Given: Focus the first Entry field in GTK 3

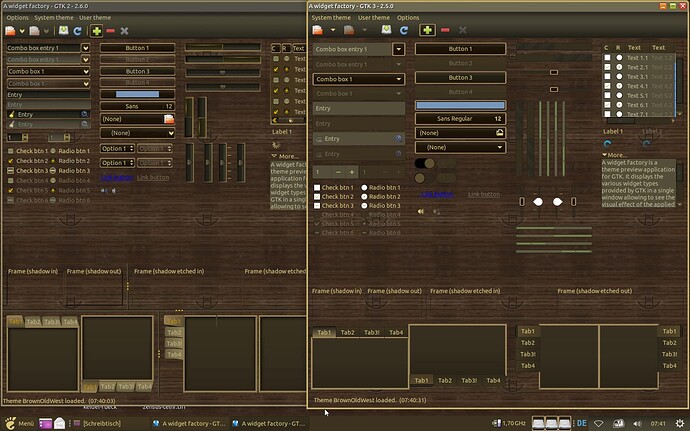Looking at the screenshot, I should [359, 108].
